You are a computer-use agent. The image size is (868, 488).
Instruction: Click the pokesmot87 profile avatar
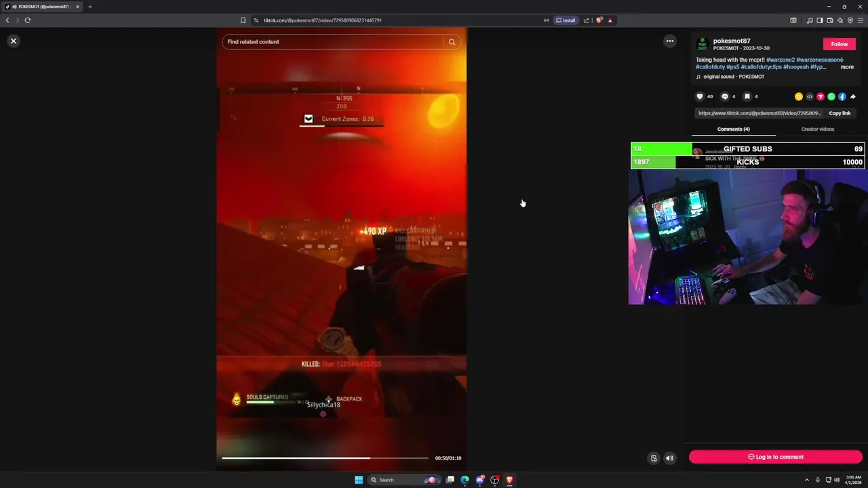click(x=703, y=44)
